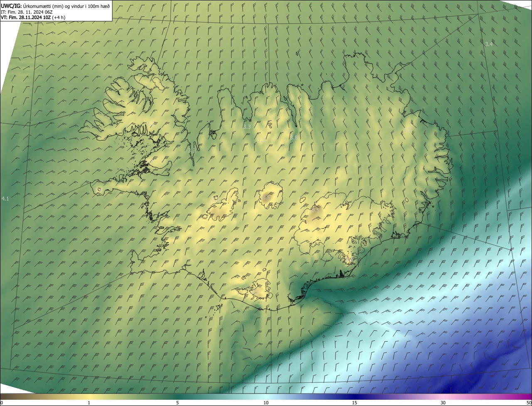Click the 3.8 value label on the map
The image size is (532, 406).
tap(293, 137)
